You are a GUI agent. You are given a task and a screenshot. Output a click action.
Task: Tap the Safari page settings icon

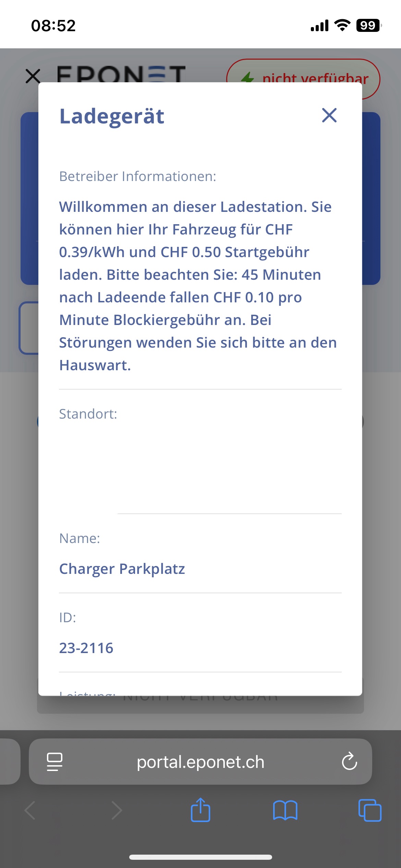[x=54, y=762]
